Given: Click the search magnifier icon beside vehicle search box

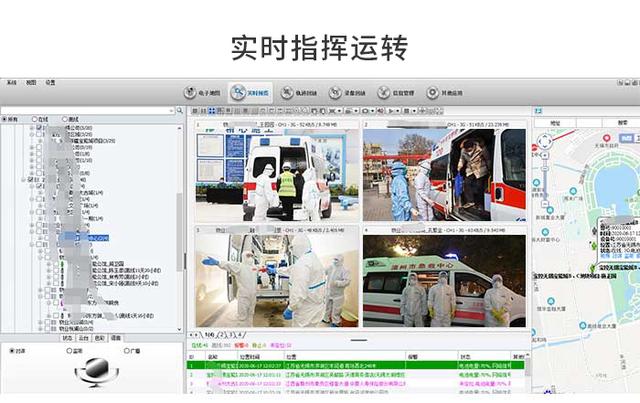Looking at the screenshot, I should 179,109.
